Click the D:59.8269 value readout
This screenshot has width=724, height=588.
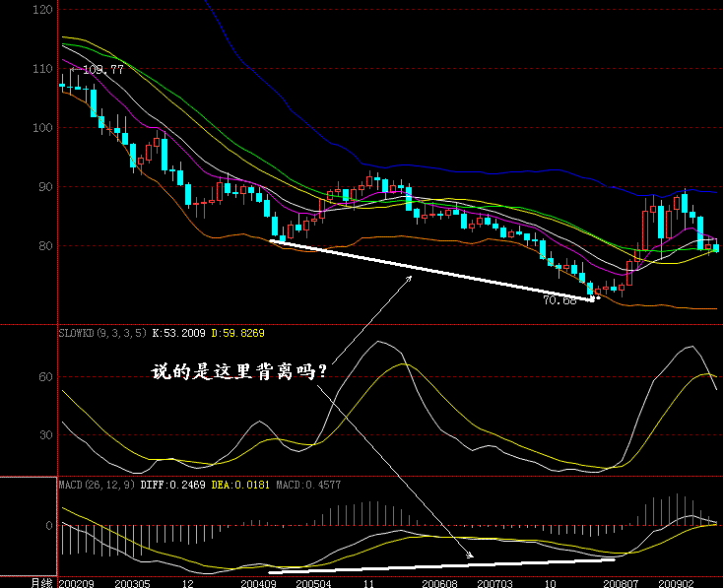click(237, 333)
